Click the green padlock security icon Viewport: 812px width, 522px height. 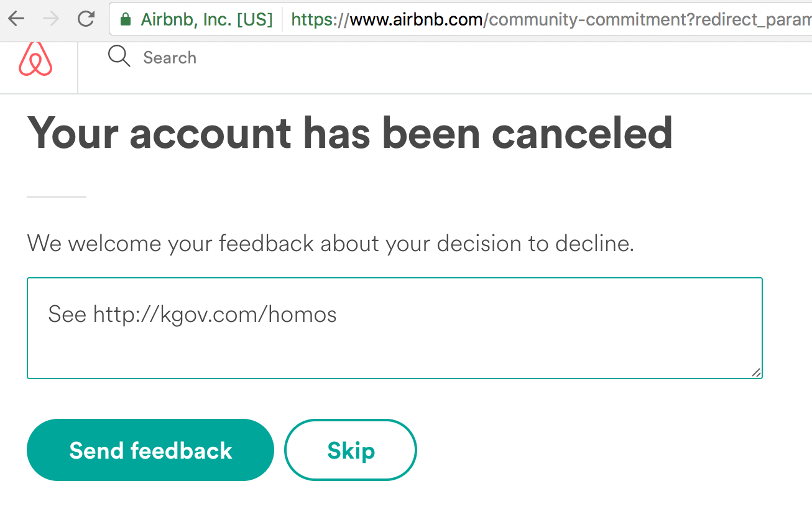click(x=126, y=20)
